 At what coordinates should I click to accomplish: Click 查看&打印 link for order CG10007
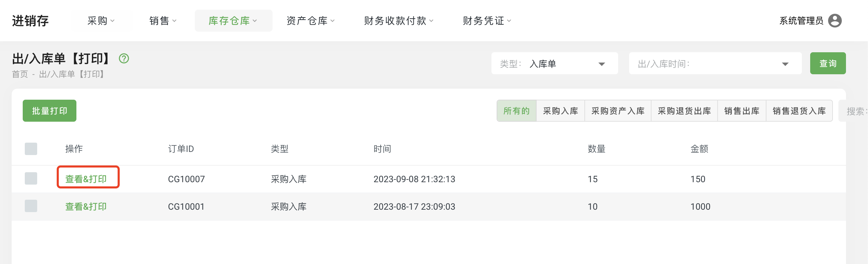[86, 179]
